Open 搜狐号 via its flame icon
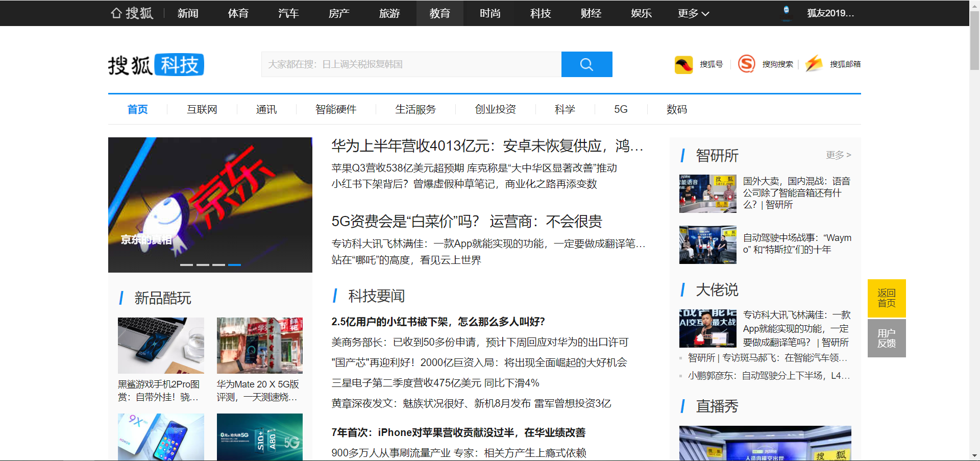 [684, 64]
